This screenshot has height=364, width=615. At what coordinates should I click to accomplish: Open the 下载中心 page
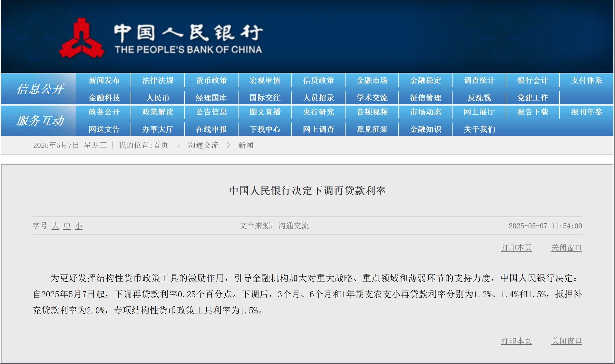265,129
